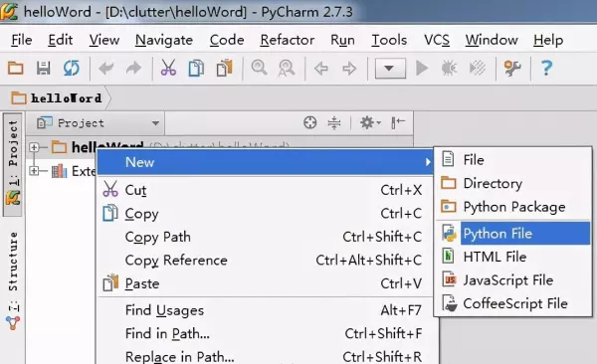The image size is (597, 364).
Task: Select Python File in the New submenu
Action: pos(512,234)
